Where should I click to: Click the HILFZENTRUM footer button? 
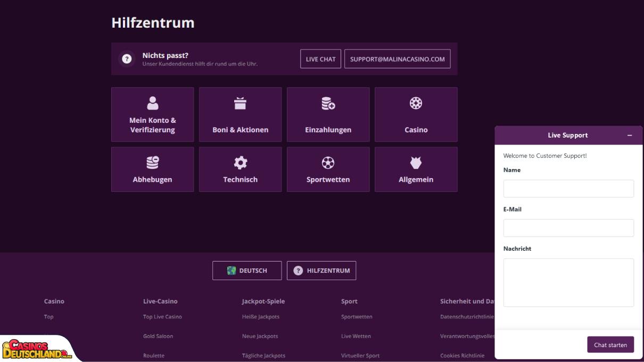coord(321,271)
